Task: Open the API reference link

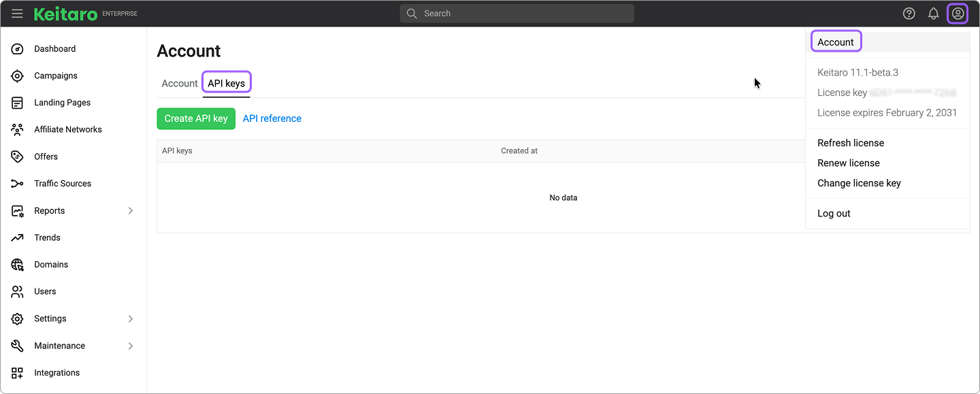Action: [272, 118]
